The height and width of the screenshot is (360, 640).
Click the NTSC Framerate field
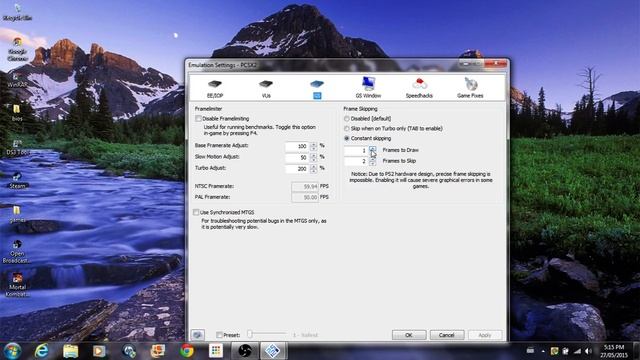[x=305, y=187]
